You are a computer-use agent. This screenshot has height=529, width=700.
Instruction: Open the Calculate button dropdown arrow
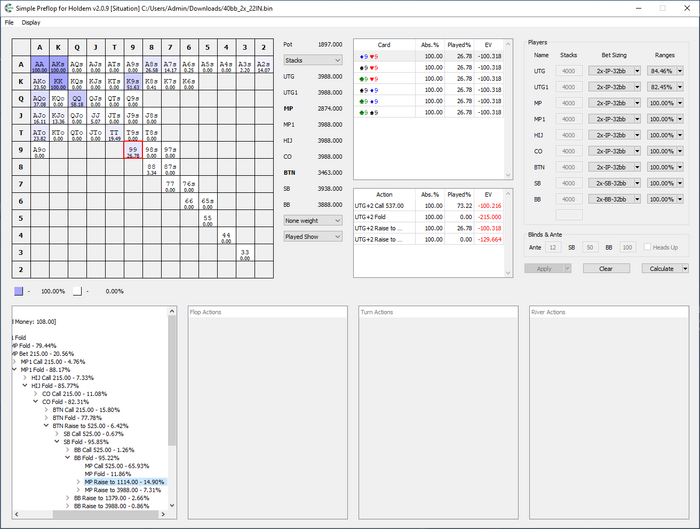tap(685, 268)
